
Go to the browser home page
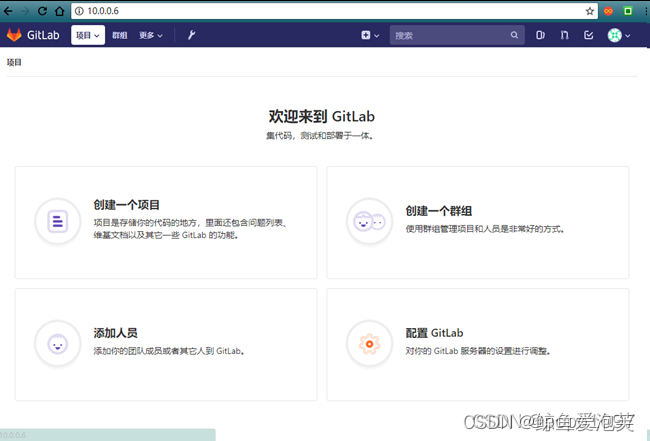[x=60, y=11]
